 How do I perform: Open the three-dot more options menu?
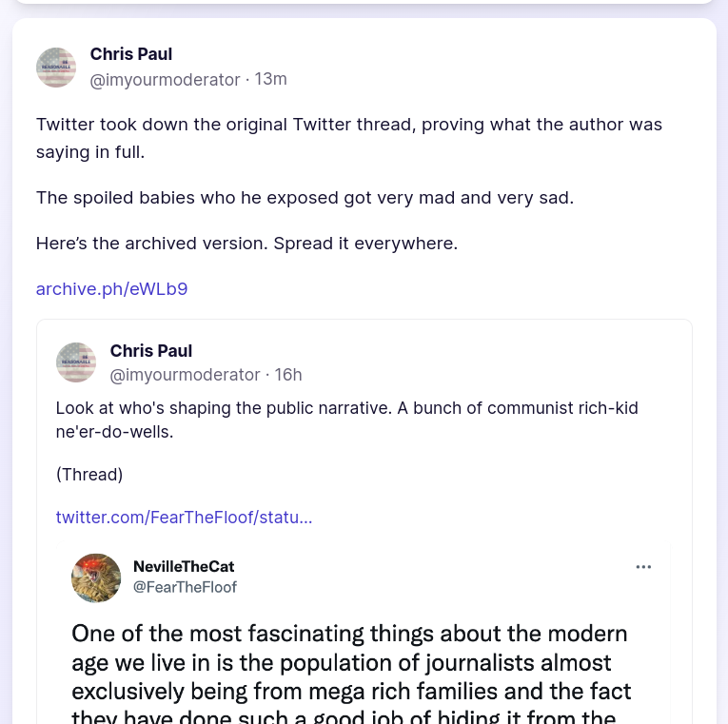pyautogui.click(x=643, y=567)
